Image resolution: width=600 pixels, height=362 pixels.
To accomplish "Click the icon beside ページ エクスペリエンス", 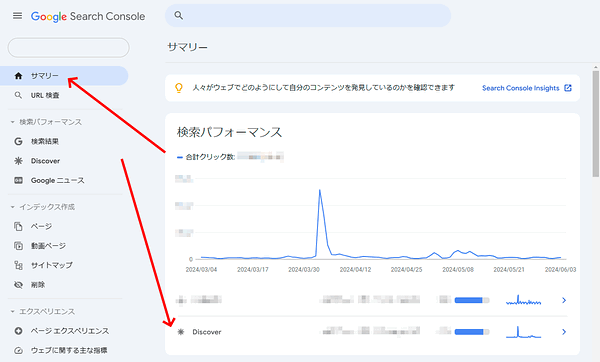I will click(x=18, y=331).
